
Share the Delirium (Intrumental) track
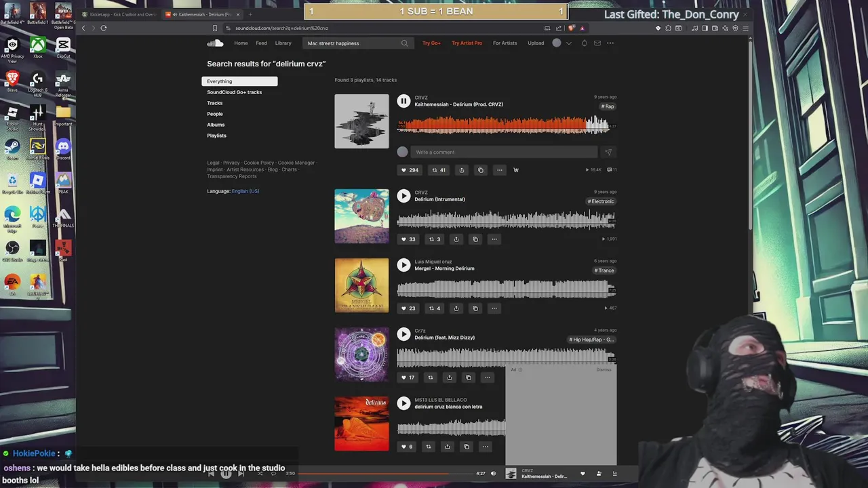click(456, 239)
